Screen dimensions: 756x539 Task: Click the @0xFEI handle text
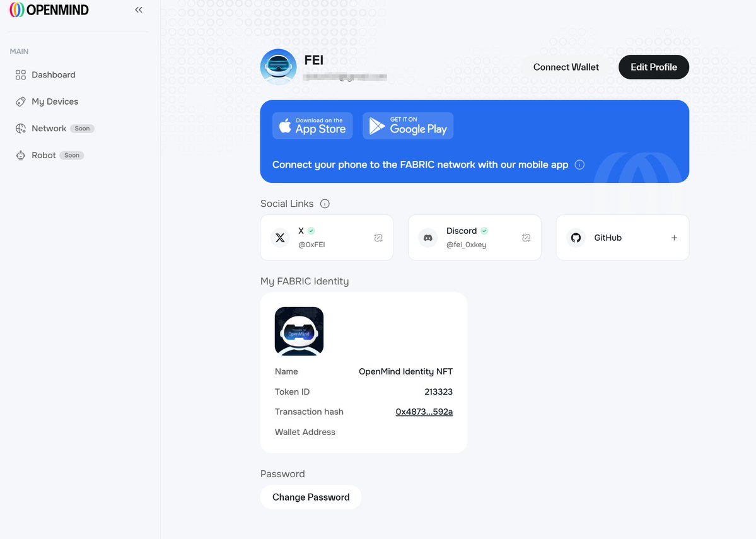tap(311, 245)
